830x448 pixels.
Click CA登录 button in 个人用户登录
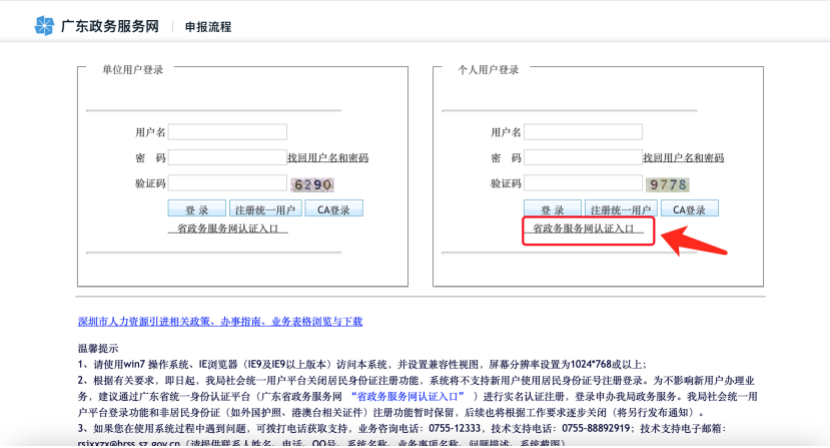tap(689, 209)
